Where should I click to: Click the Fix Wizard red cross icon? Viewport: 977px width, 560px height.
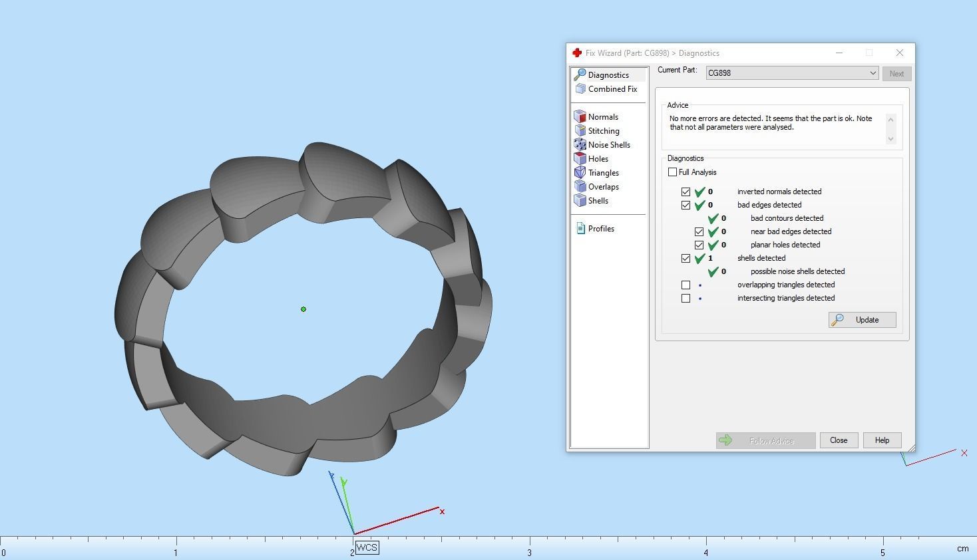click(x=577, y=53)
